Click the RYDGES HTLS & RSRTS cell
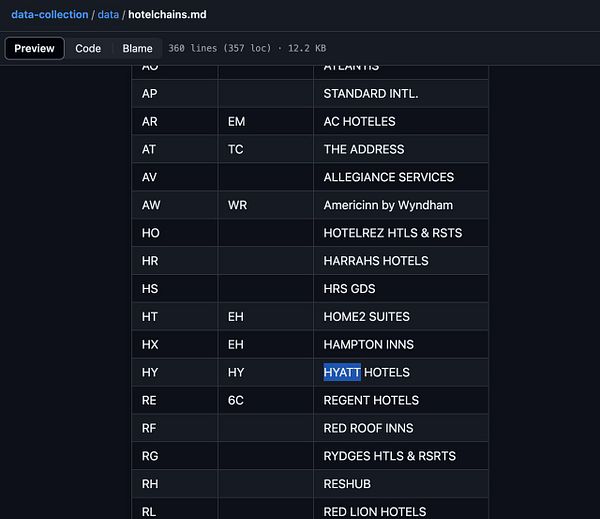 click(x=401, y=456)
